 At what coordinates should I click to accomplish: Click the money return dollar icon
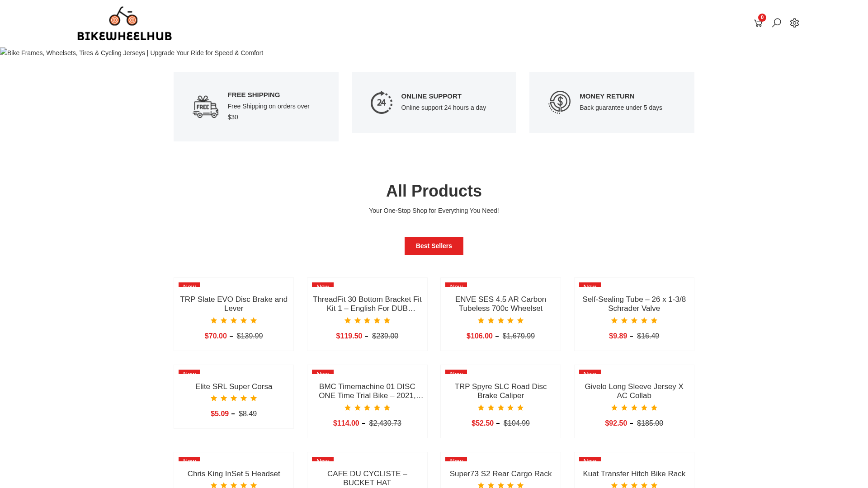pyautogui.click(x=560, y=102)
